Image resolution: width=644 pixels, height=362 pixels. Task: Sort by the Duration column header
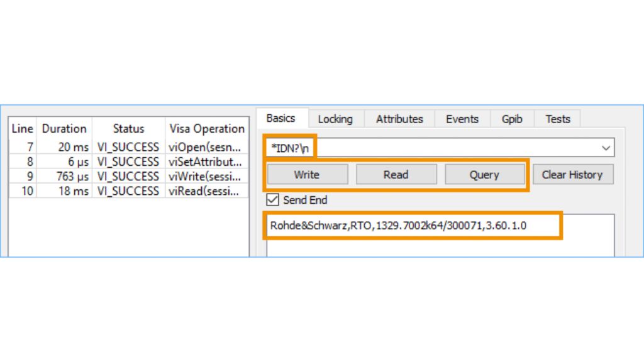tap(64, 128)
